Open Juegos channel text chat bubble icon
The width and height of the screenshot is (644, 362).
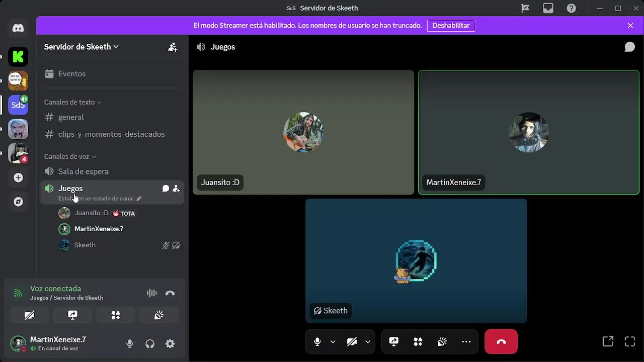(166, 189)
